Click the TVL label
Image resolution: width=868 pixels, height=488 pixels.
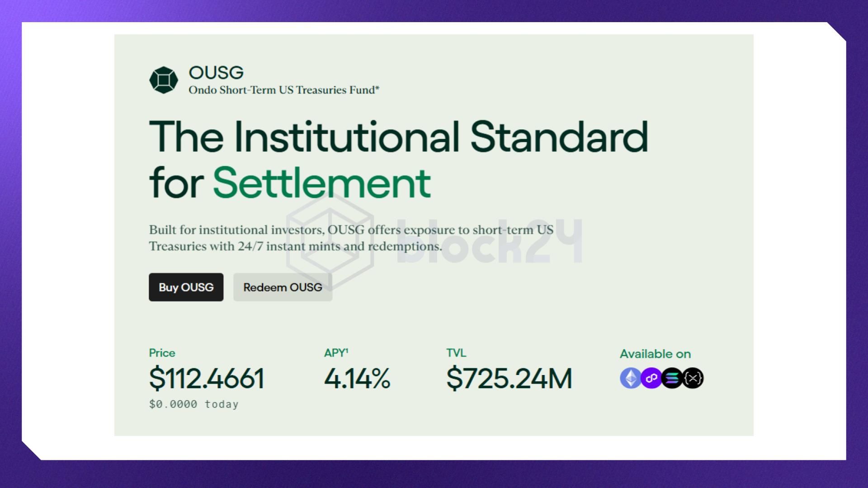coord(456,353)
